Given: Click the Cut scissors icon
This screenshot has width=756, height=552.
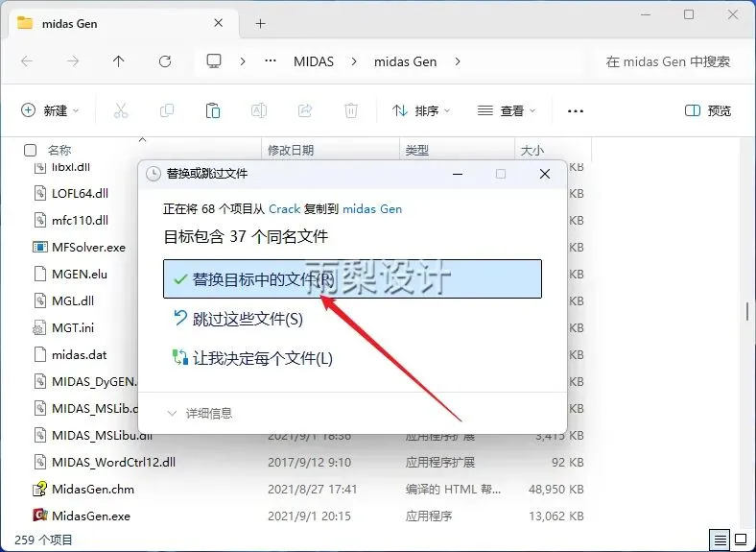Looking at the screenshot, I should pyautogui.click(x=121, y=111).
